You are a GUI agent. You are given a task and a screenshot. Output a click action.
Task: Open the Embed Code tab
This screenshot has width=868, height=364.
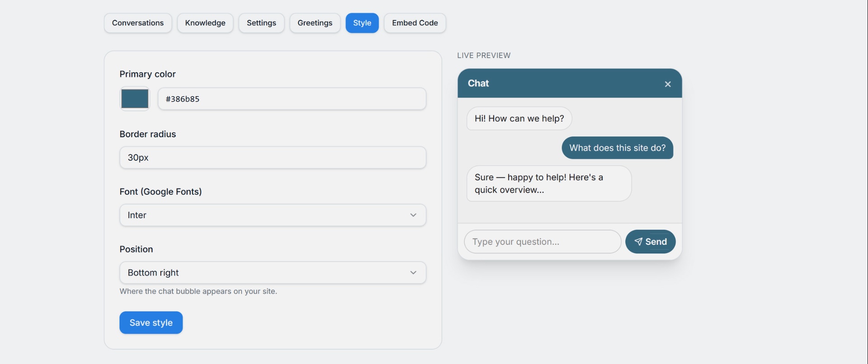[415, 23]
